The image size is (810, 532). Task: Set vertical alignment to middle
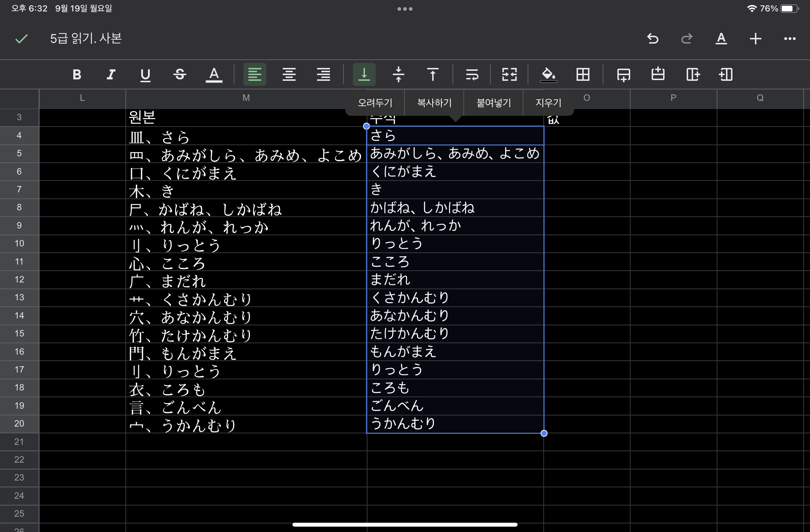(398, 74)
